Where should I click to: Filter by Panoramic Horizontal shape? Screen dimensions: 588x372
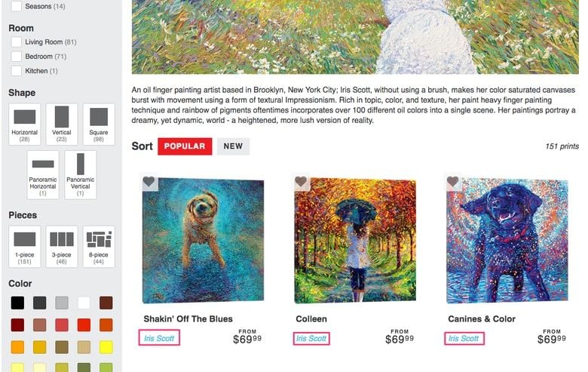coord(43,175)
